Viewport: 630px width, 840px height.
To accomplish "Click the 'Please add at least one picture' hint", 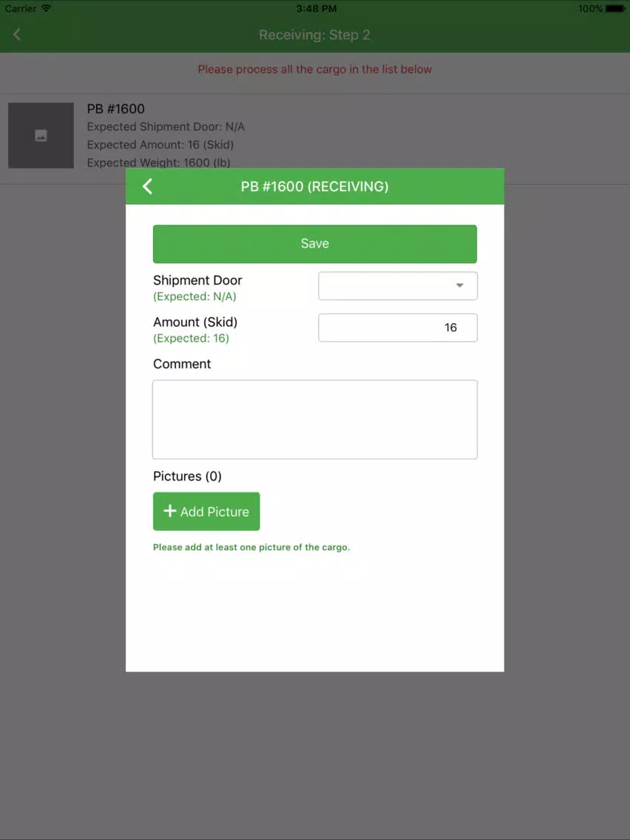I will pos(251,547).
